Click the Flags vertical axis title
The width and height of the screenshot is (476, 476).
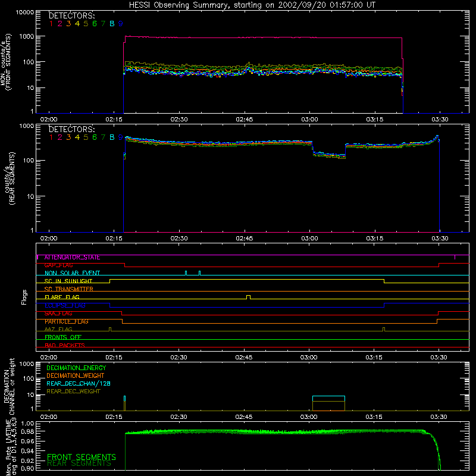click(24, 297)
